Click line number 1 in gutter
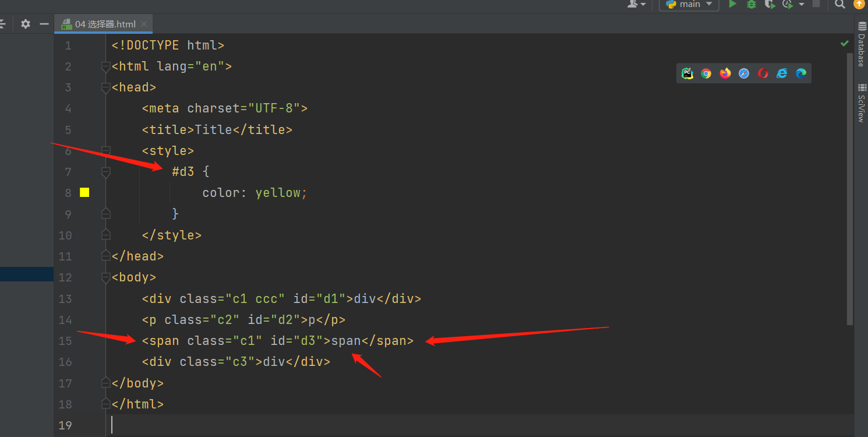868x437 pixels. tap(68, 45)
